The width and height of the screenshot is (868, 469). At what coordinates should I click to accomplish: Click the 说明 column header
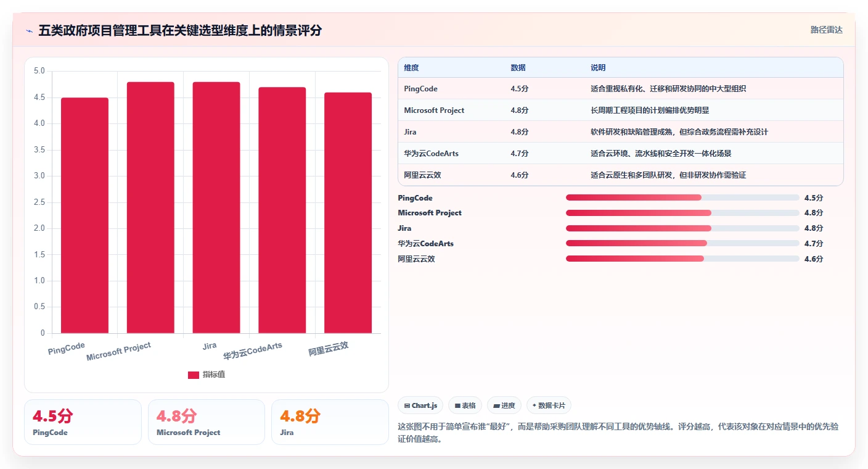[598, 68]
